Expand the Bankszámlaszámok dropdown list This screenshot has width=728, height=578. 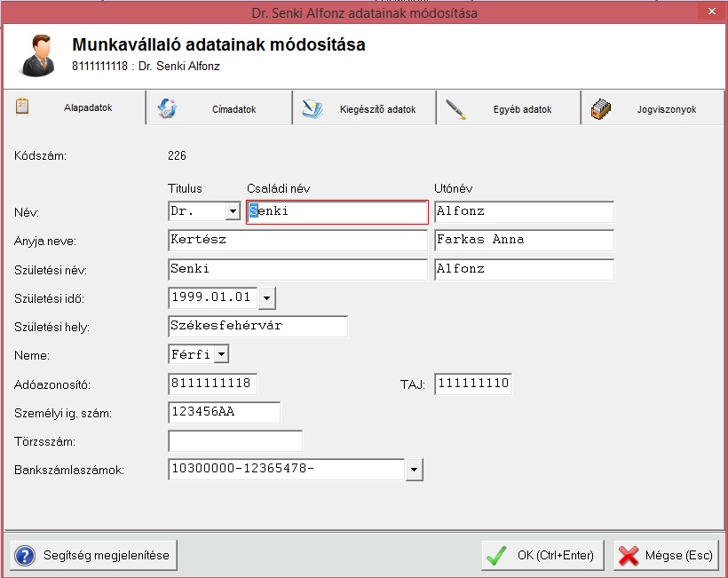pyautogui.click(x=415, y=470)
